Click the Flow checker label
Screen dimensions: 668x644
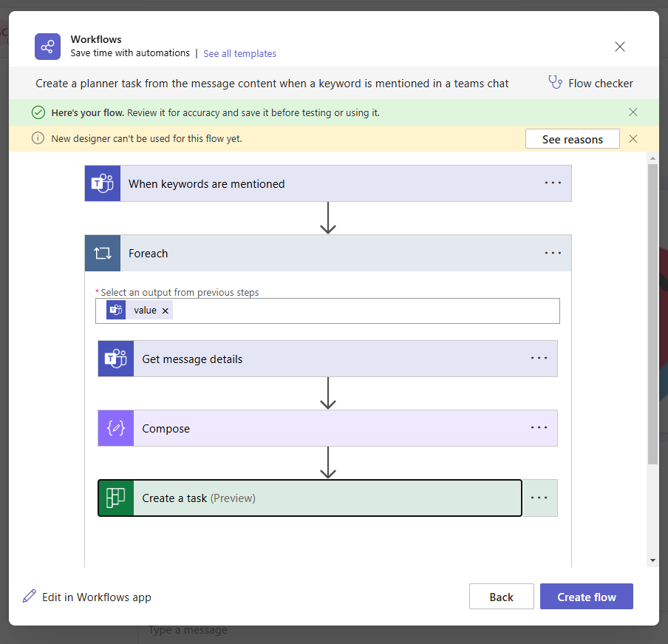click(601, 83)
